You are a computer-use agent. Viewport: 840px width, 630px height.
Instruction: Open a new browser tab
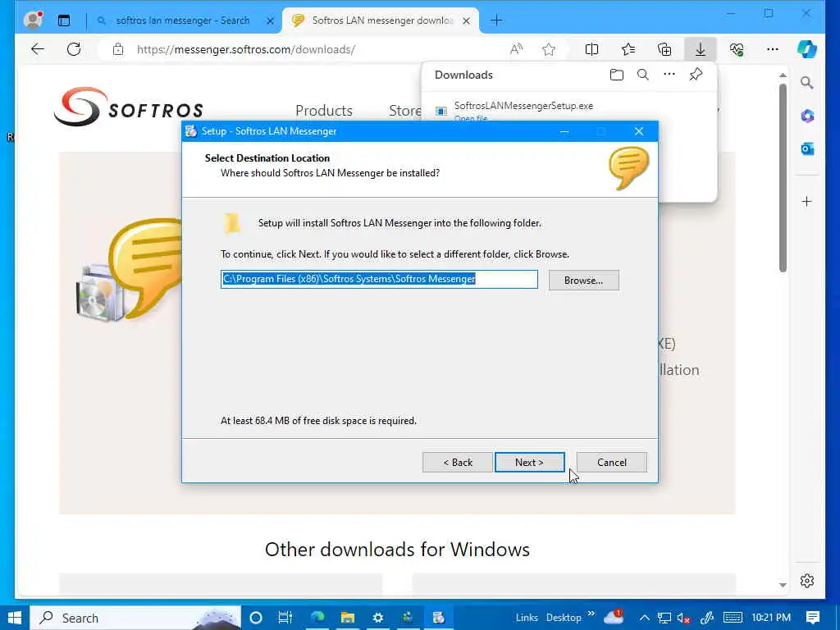496,21
